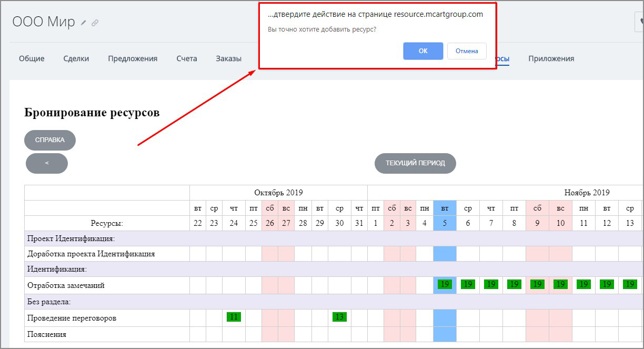Open the Заказы tab
This screenshot has width=644, height=349.
tap(228, 58)
